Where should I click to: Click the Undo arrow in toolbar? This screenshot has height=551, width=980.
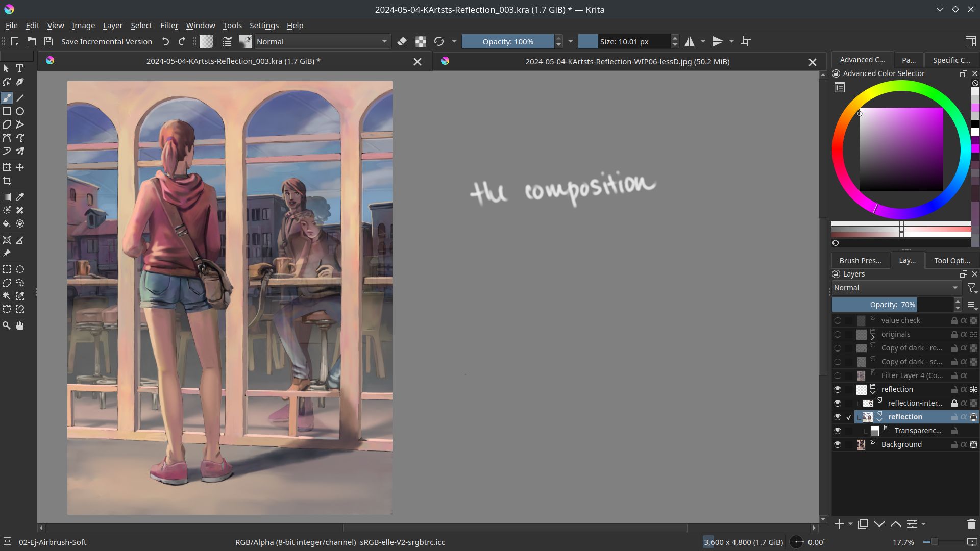pos(165,42)
